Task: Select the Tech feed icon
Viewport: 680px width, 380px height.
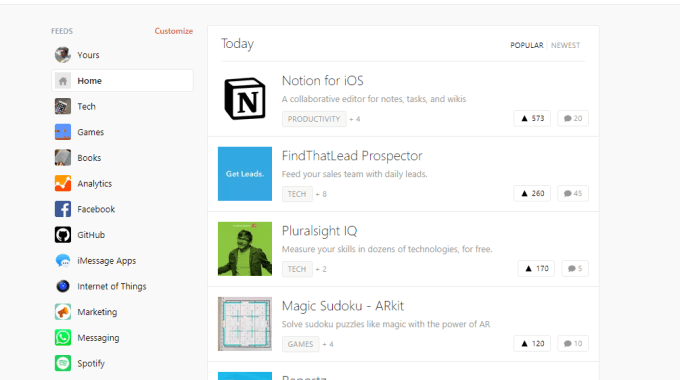Action: pos(63,106)
